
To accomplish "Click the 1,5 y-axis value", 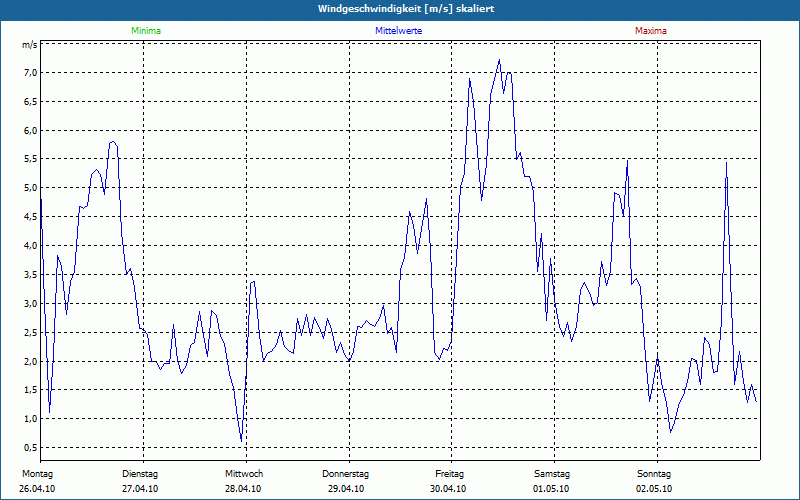I will (30, 390).
